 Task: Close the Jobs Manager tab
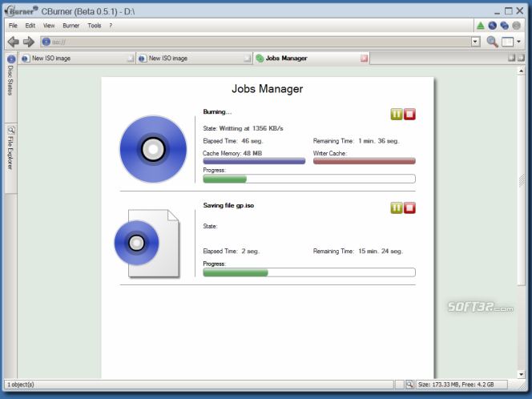(x=364, y=58)
